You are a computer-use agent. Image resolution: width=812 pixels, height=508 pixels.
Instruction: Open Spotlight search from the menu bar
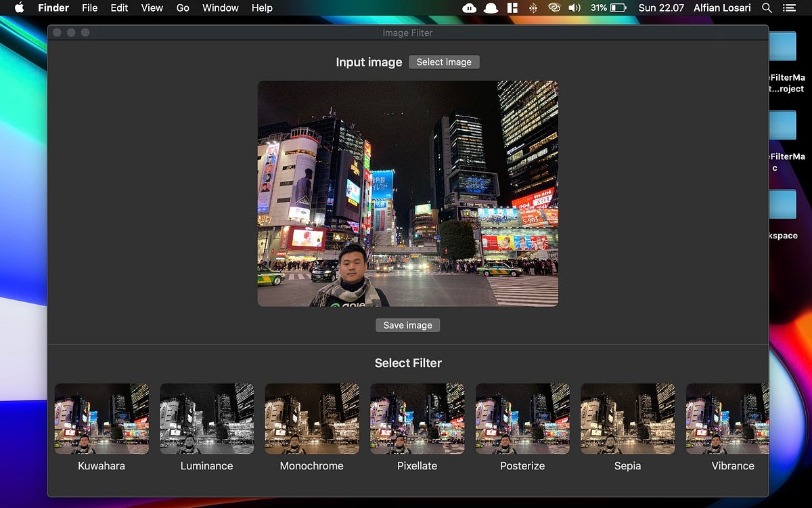[x=767, y=8]
